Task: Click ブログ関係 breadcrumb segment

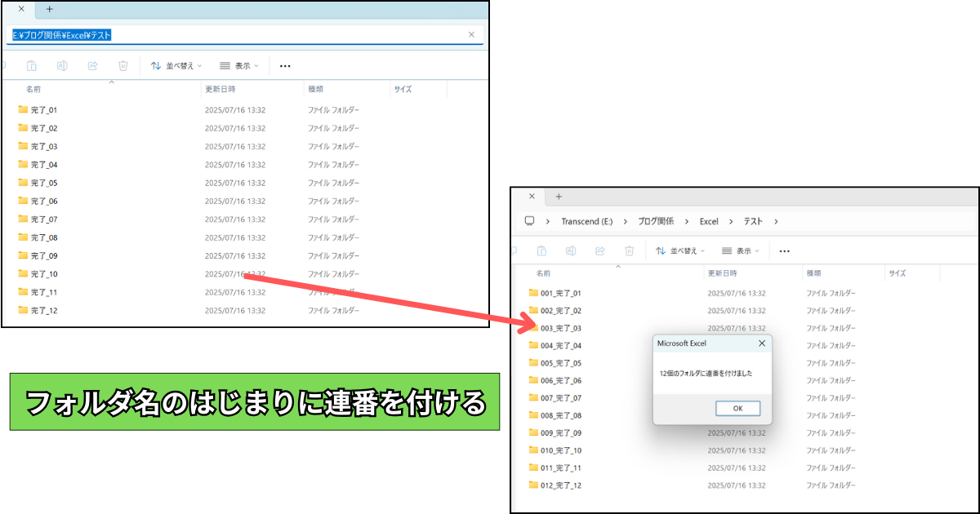Action: pos(656,221)
